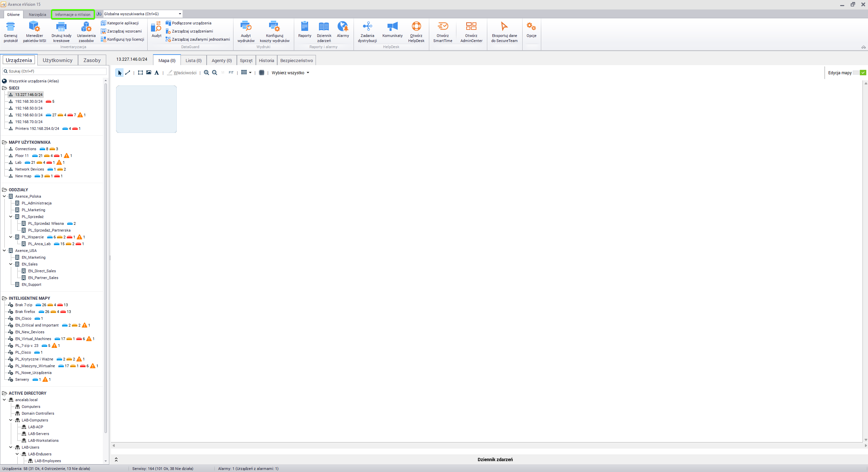Select the text label tool
The image size is (868, 472).
pyautogui.click(x=156, y=73)
